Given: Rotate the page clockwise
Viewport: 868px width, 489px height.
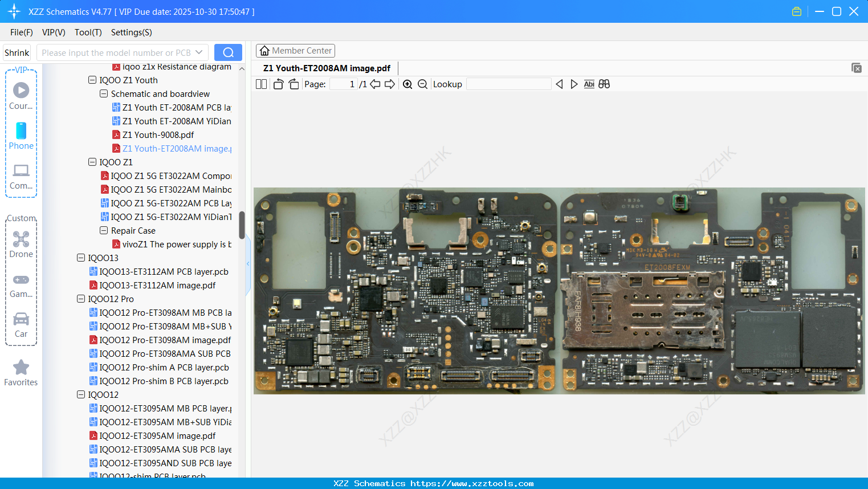Looking at the screenshot, I should [294, 84].
